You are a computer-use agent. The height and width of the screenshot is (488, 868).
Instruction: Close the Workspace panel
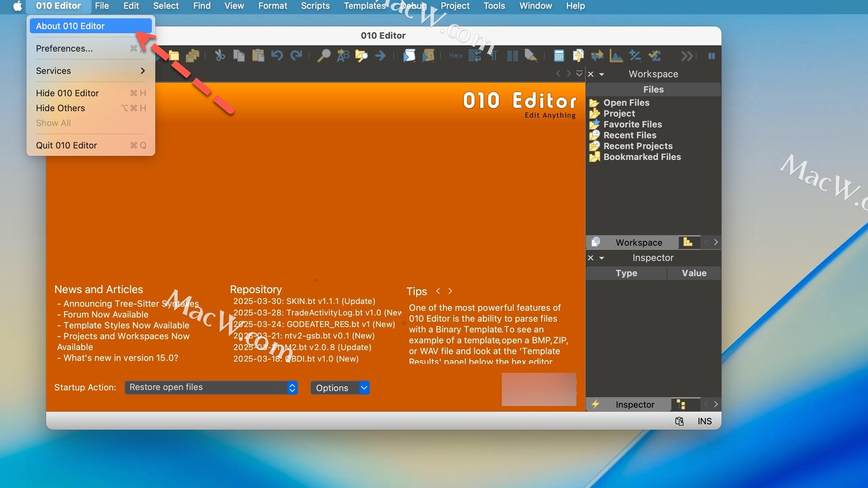coord(591,74)
